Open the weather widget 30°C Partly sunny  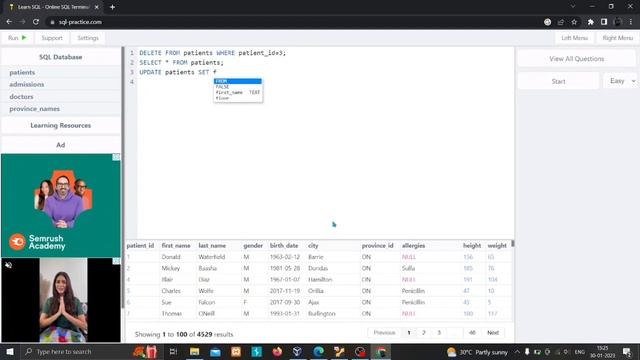tap(478, 352)
